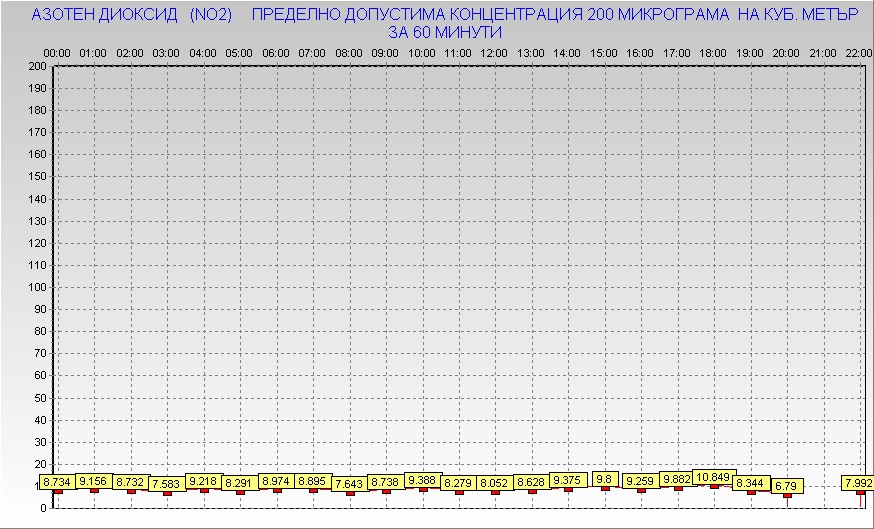Select the 8.052 data label
This screenshot has height=529, width=874.
(x=494, y=483)
